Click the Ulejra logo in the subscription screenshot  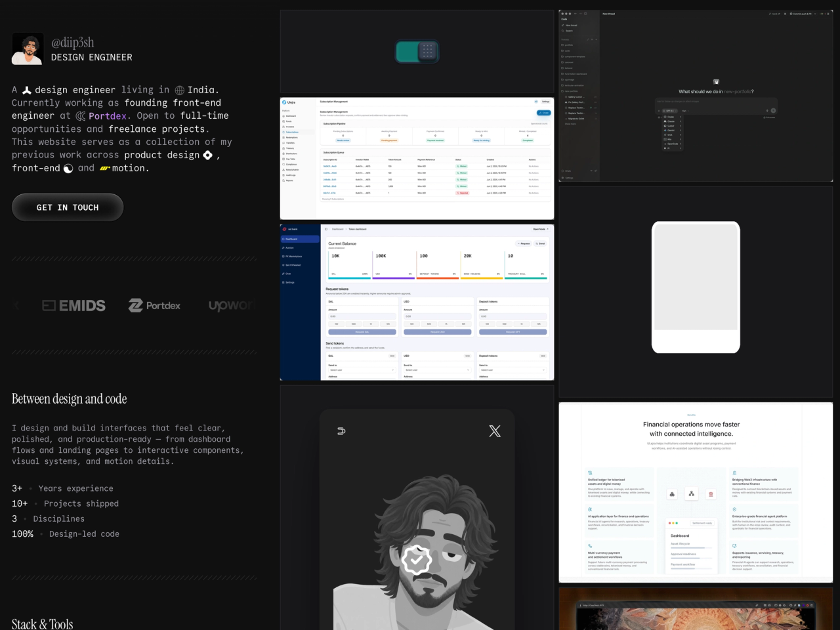click(x=289, y=102)
